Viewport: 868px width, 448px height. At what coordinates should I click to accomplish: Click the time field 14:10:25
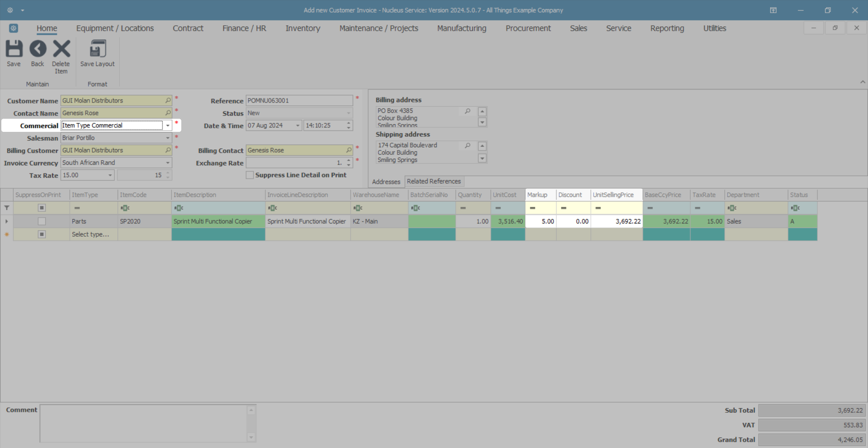click(x=325, y=126)
